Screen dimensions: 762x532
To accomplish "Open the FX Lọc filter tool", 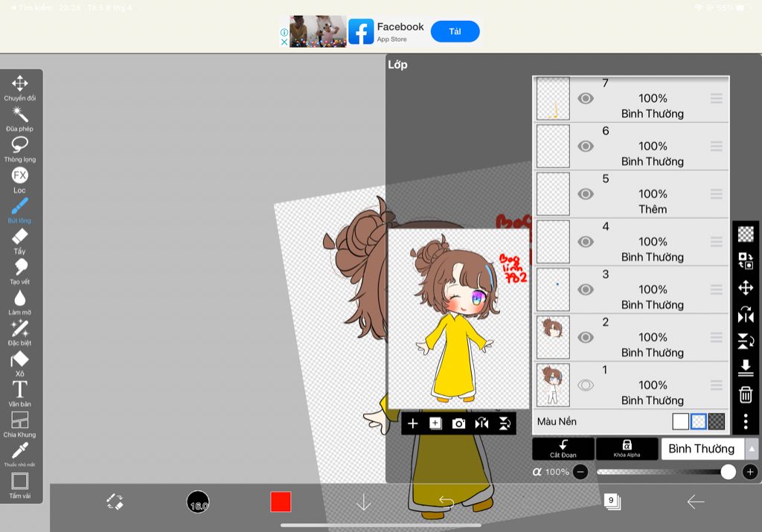I will tap(20, 180).
